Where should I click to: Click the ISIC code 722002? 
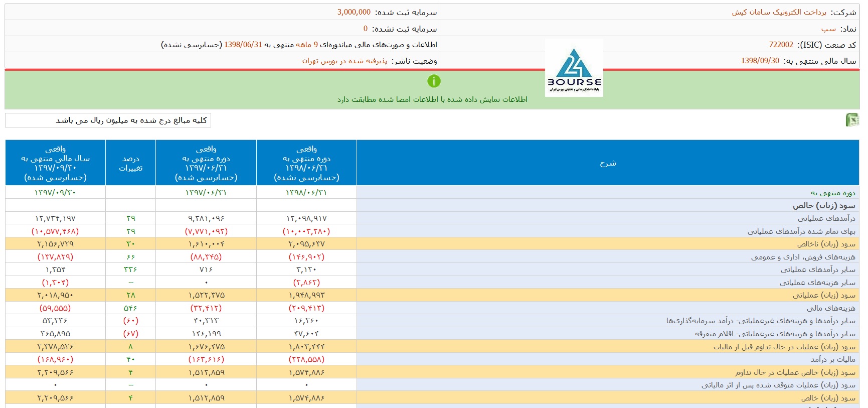pyautogui.click(x=781, y=45)
